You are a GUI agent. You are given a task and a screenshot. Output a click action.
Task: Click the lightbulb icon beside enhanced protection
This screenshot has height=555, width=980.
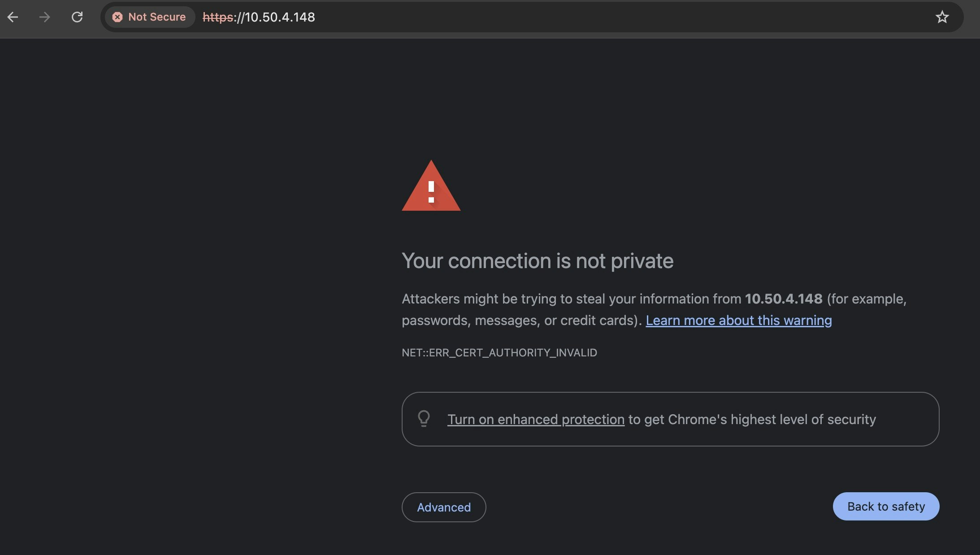[x=424, y=419]
